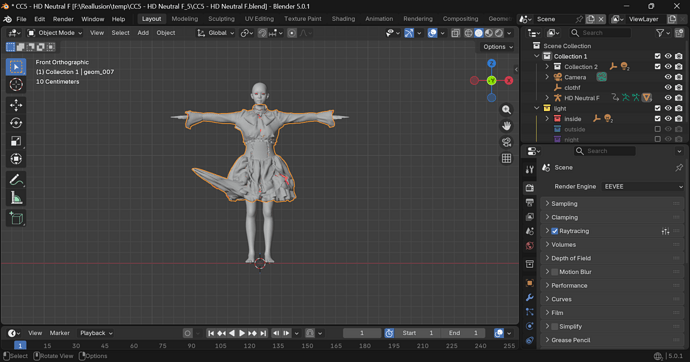
Task: Open the Physics properties tab
Action: point(530,326)
